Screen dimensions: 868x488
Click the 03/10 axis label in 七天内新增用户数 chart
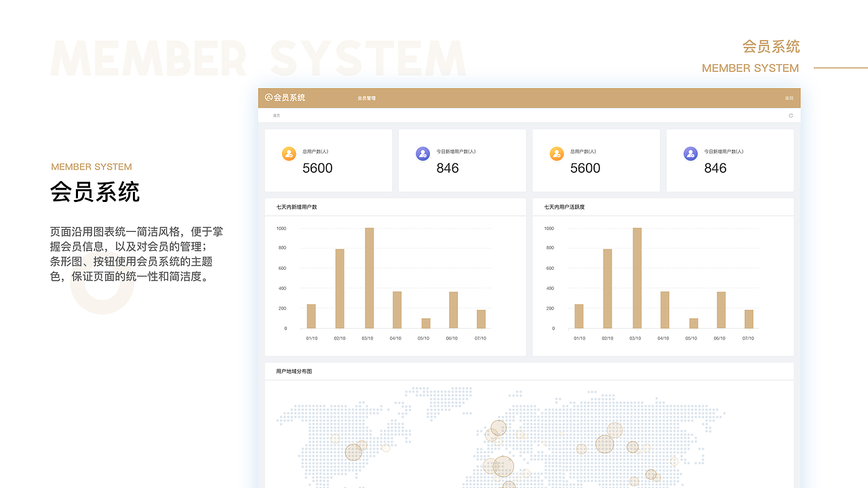(368, 338)
